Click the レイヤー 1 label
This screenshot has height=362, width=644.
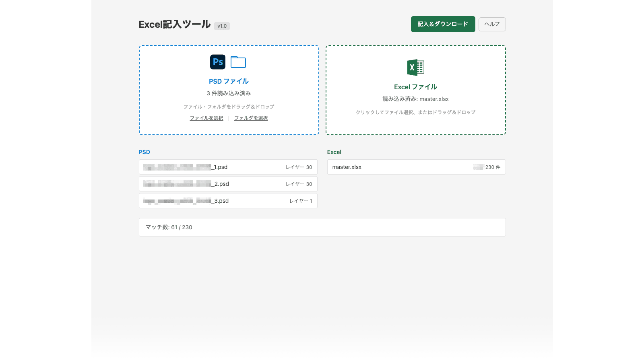point(301,201)
